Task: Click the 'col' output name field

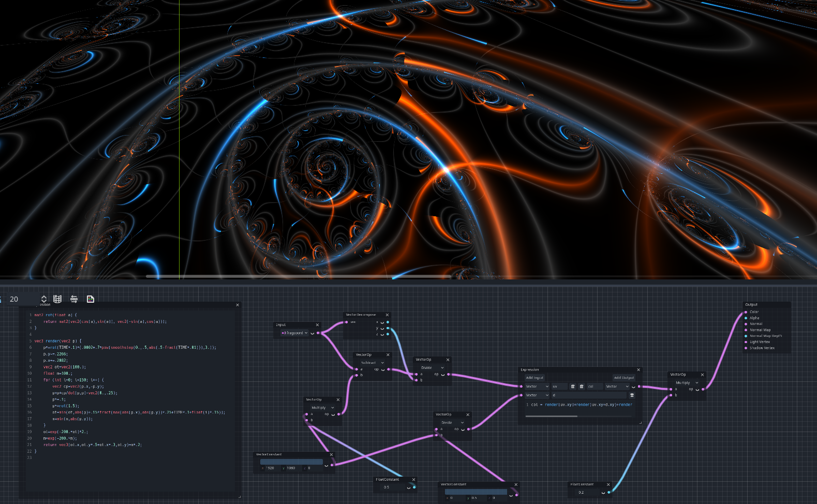Action: (594, 387)
